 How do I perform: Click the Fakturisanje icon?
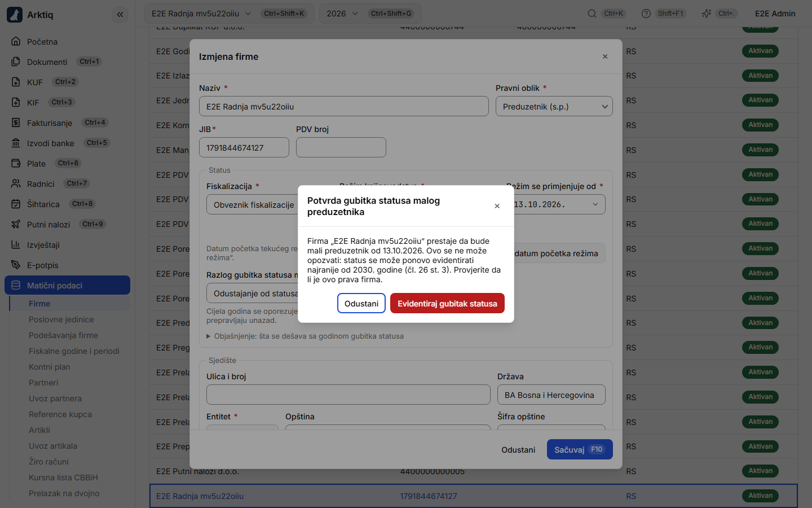[x=16, y=123]
